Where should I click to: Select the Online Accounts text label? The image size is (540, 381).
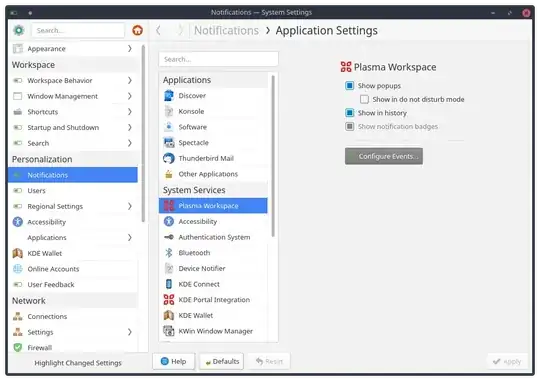[x=53, y=269]
